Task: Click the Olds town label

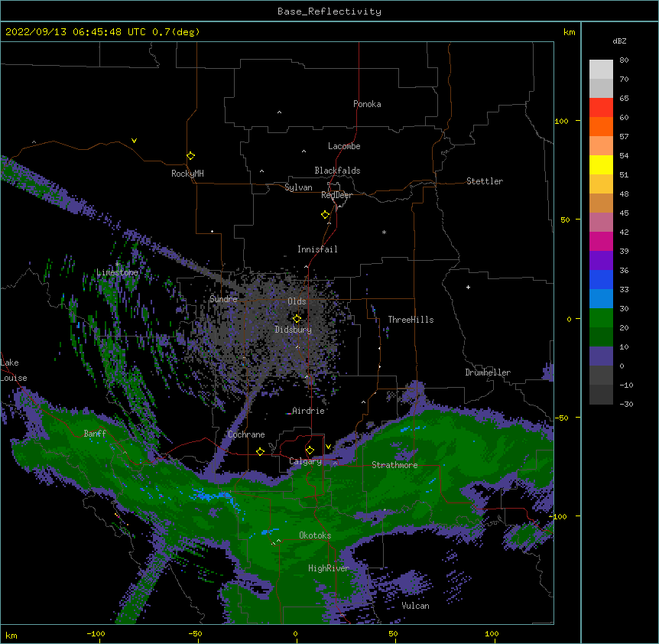Action: (297, 301)
